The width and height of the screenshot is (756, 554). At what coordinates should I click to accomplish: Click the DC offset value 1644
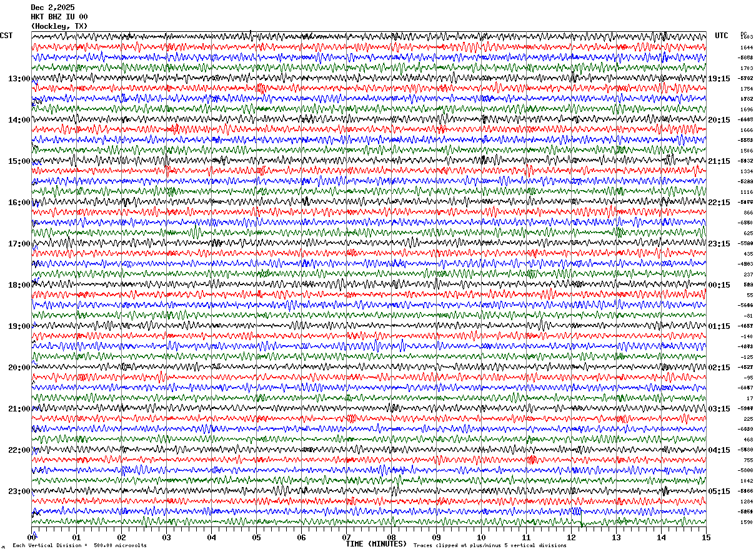747,48
